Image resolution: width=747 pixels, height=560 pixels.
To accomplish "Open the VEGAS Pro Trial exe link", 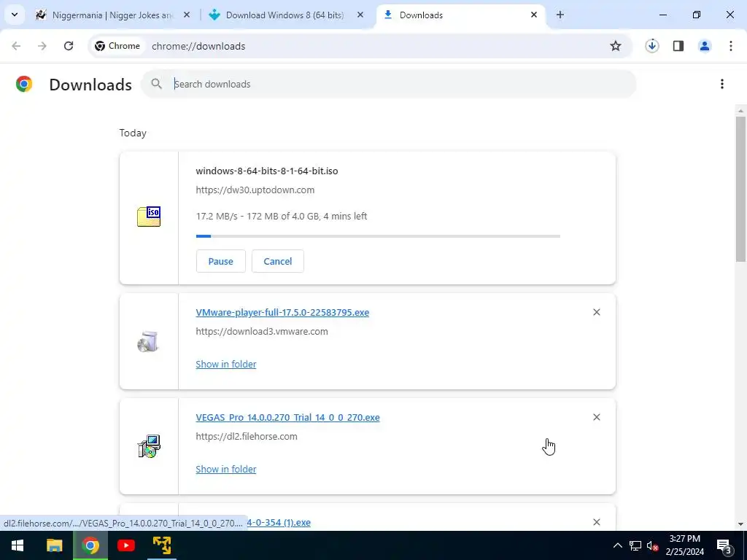I will [287, 418].
